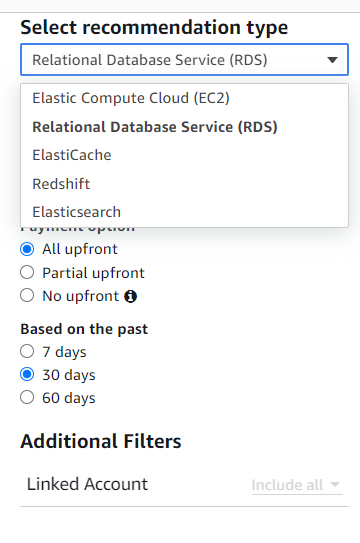The height and width of the screenshot is (543, 360).
Task: Click the Relational Database Service combo box field
Action: 184,60
